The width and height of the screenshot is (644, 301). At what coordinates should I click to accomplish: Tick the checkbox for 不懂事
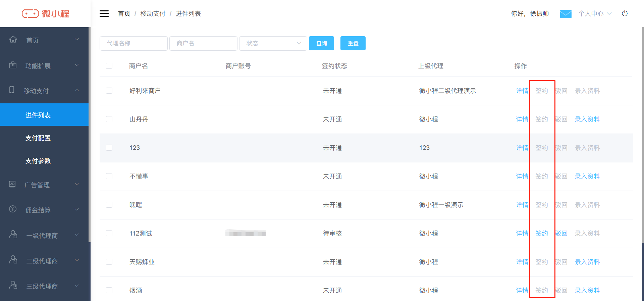[x=109, y=176]
